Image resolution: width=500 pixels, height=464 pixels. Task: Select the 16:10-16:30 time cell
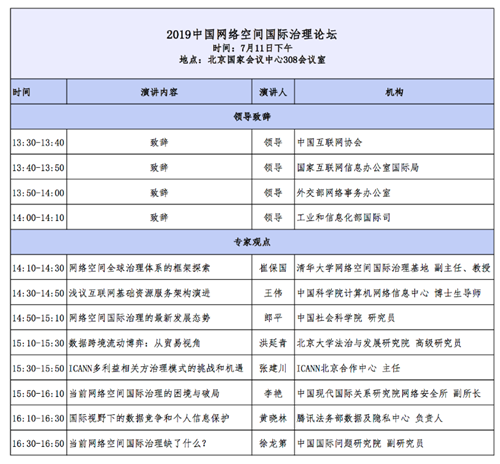[38, 418]
